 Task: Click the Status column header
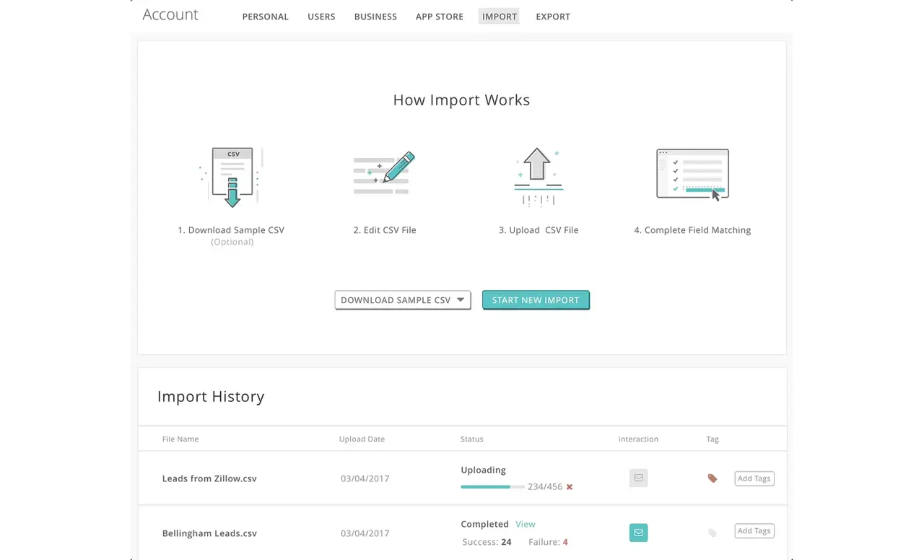tap(472, 439)
